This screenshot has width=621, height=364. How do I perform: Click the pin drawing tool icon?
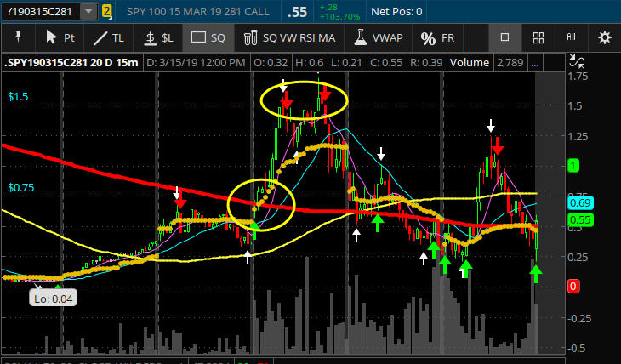click(18, 37)
